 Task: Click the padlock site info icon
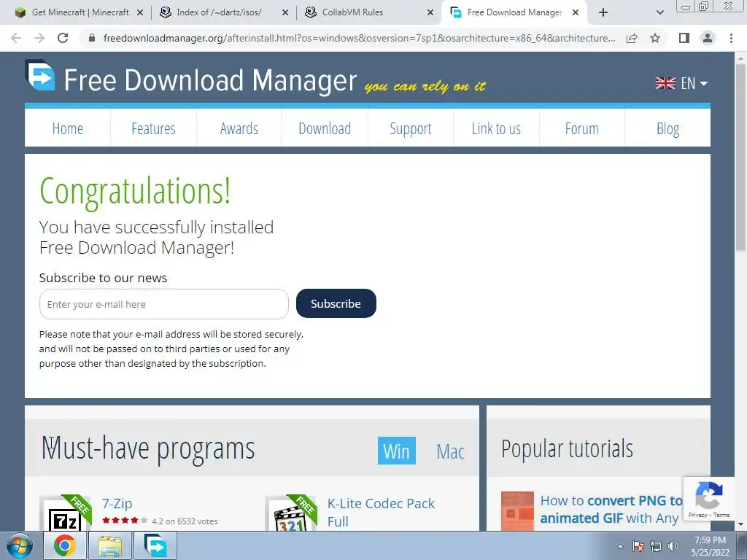coord(92,38)
